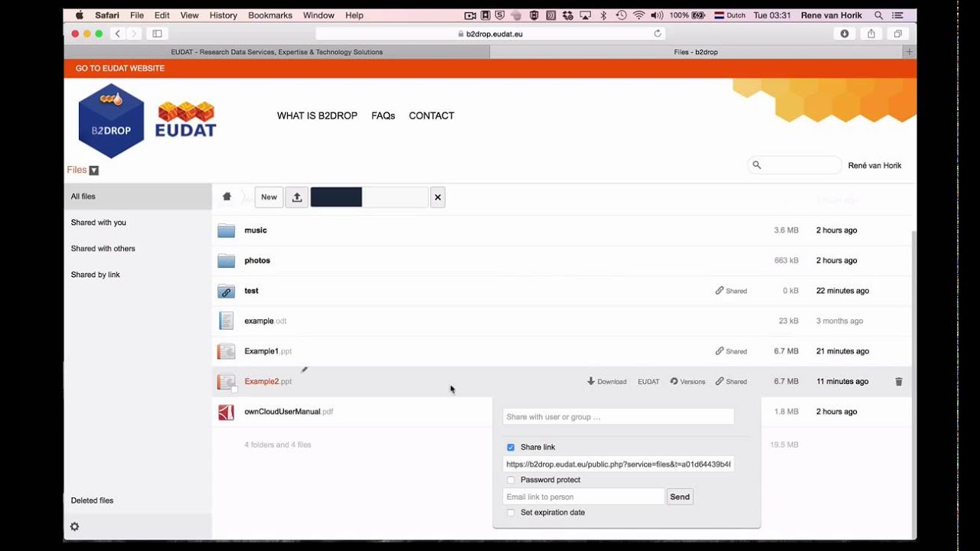Click GO TO EUDAT WEBSITE link
The image size is (980, 551).
(x=120, y=68)
